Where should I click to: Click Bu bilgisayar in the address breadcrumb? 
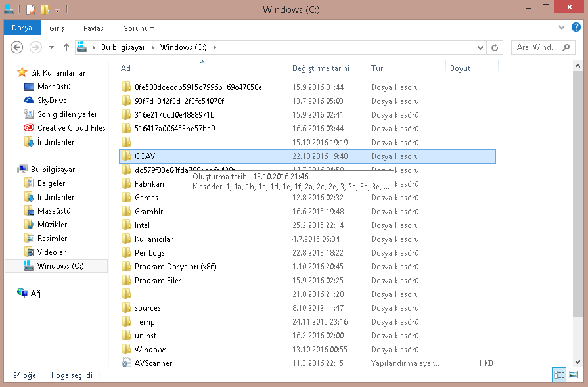124,47
